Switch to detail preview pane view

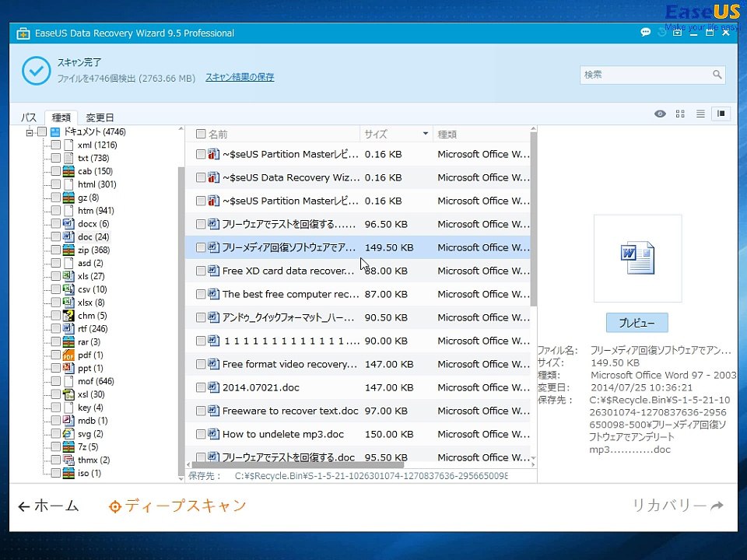721,114
